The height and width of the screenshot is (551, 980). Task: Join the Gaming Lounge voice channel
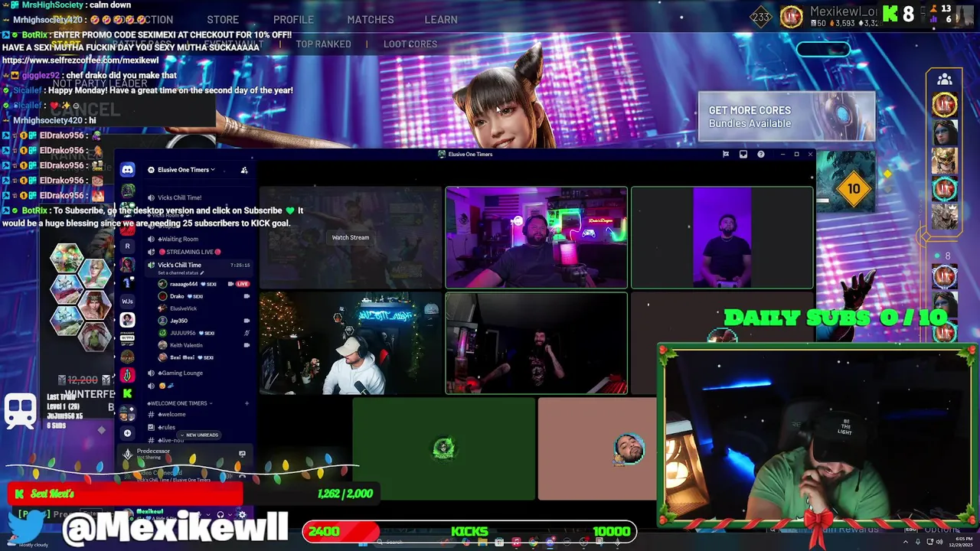(x=180, y=373)
